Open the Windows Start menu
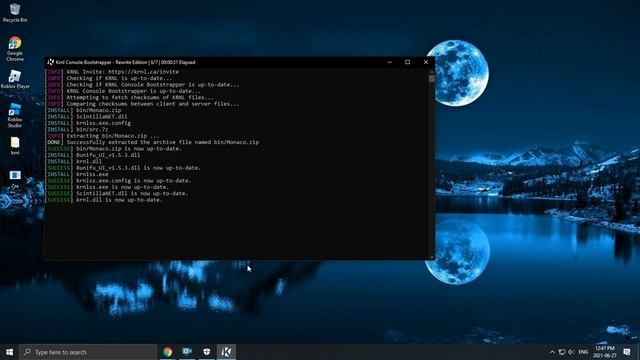 (9, 352)
